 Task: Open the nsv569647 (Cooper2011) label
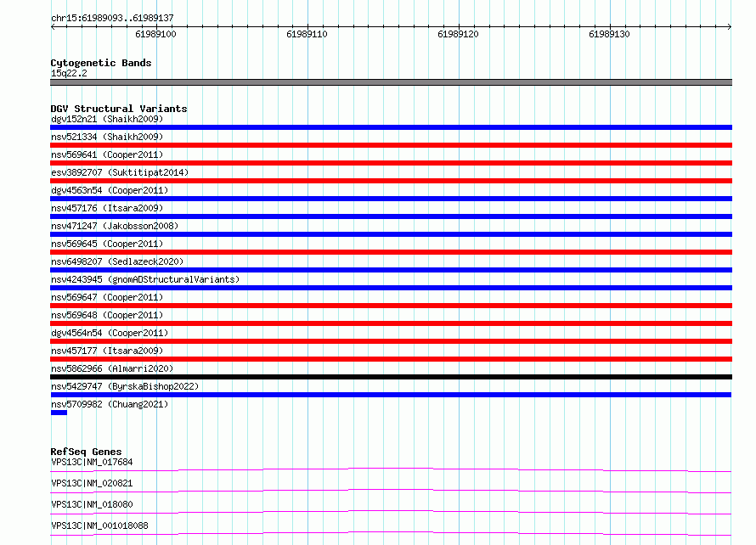click(107, 297)
